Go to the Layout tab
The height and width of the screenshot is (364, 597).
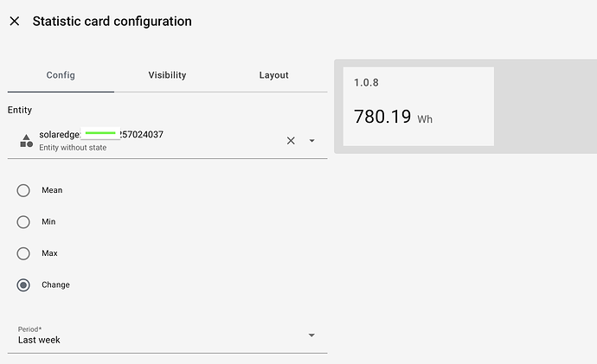[273, 75]
